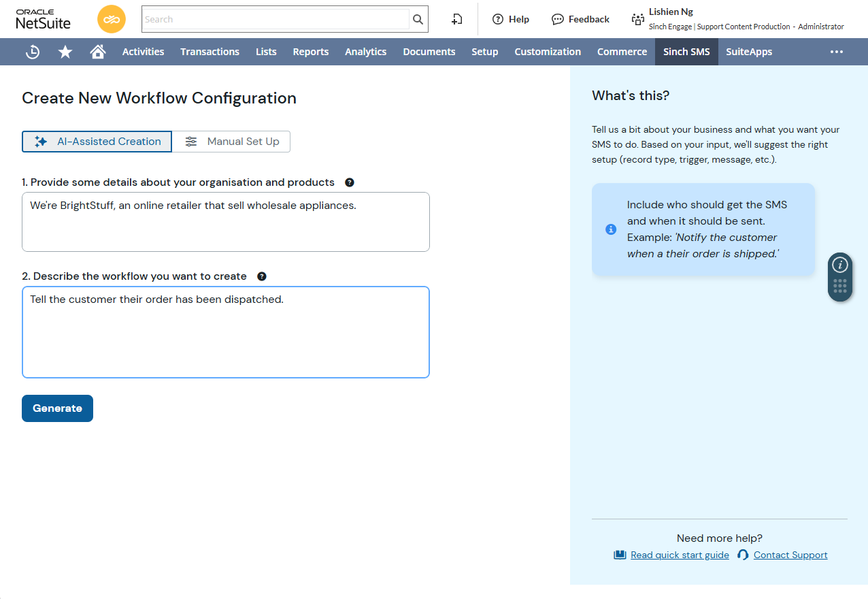The width and height of the screenshot is (868, 599).
Task: Open the dial pad icon on floating widget
Action: coord(840,285)
